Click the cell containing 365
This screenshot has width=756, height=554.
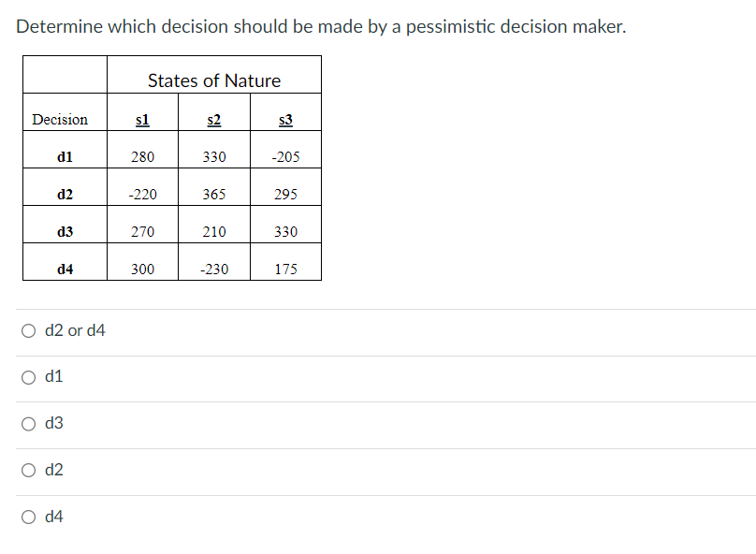pos(213,194)
